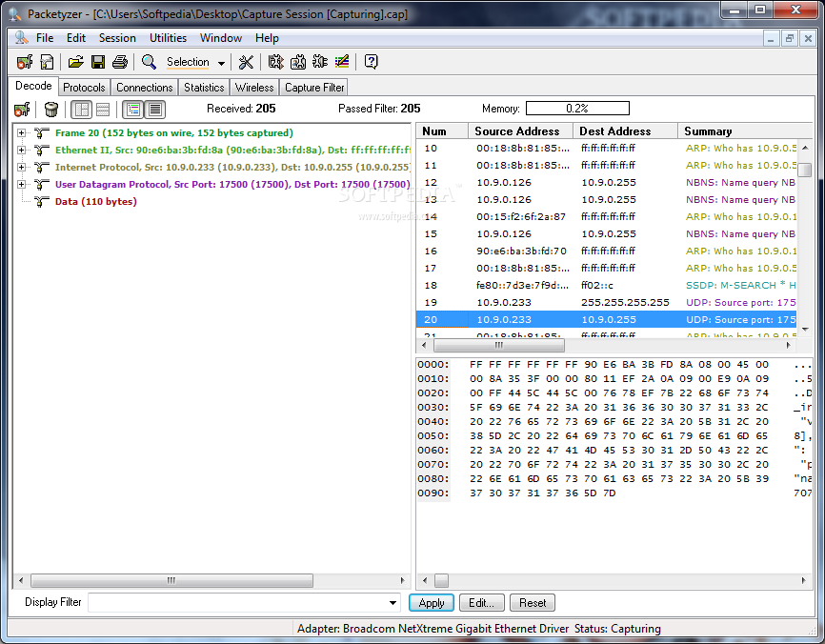Open the File menu
Viewport: 825px width, 644px height.
45,38
